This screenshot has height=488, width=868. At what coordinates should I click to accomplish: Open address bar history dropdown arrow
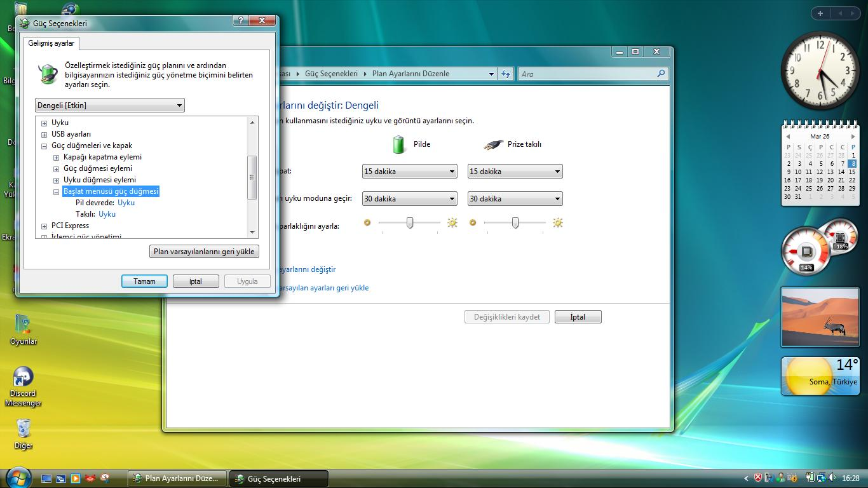click(491, 74)
